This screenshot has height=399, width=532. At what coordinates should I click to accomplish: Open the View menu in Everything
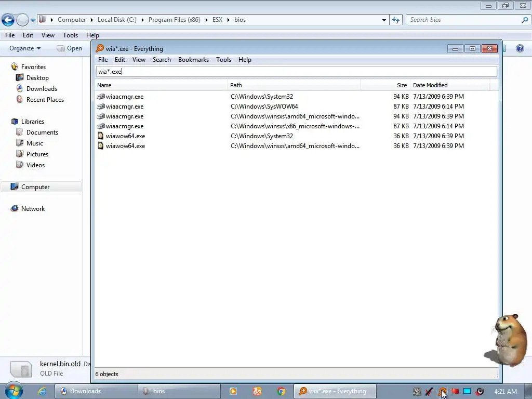coord(139,60)
